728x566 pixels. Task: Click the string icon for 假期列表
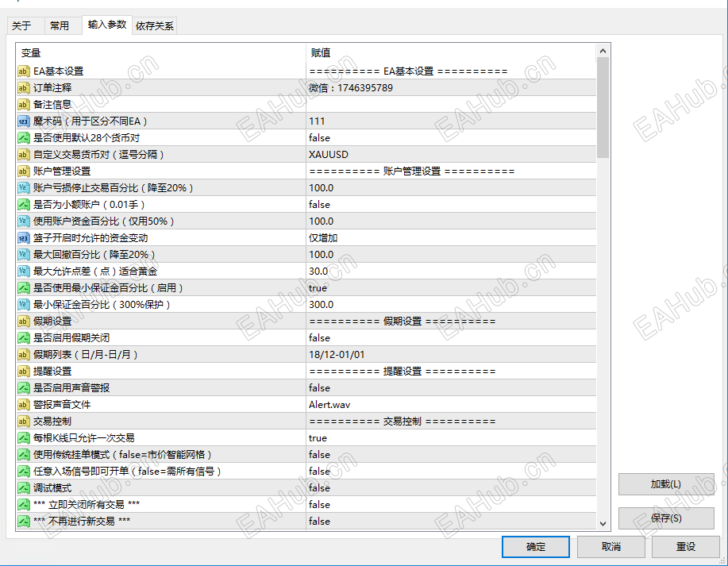click(x=23, y=355)
